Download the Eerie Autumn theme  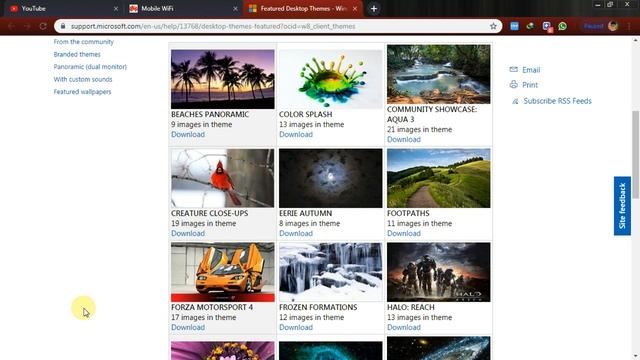click(x=296, y=233)
